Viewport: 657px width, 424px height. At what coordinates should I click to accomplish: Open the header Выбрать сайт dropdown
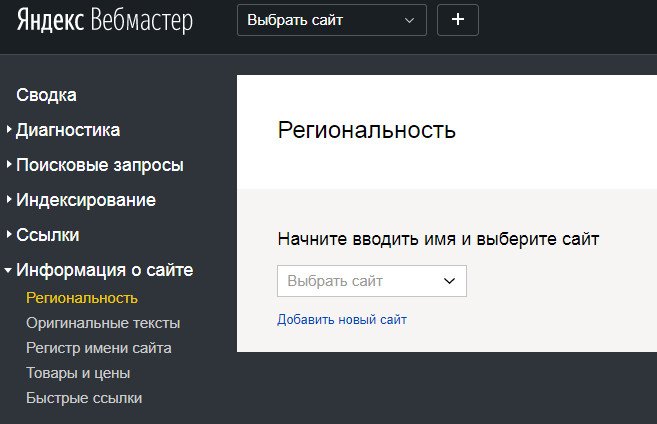(332, 20)
